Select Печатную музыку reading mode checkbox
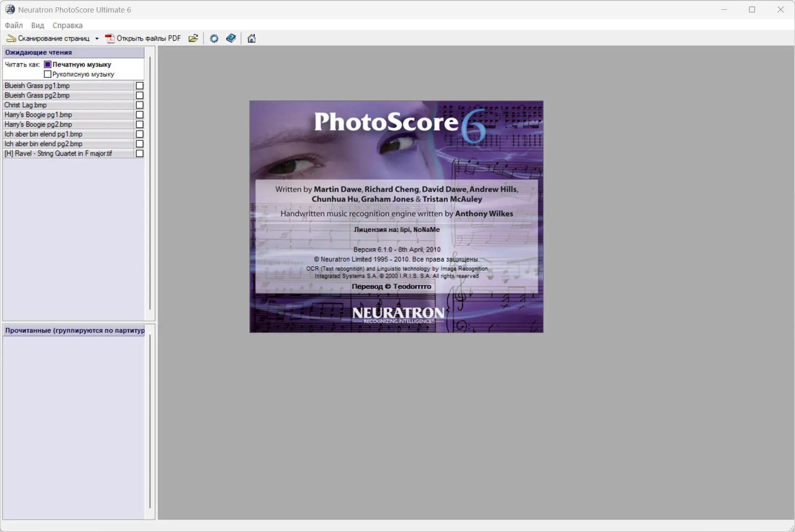This screenshot has width=795, height=532. (48, 65)
